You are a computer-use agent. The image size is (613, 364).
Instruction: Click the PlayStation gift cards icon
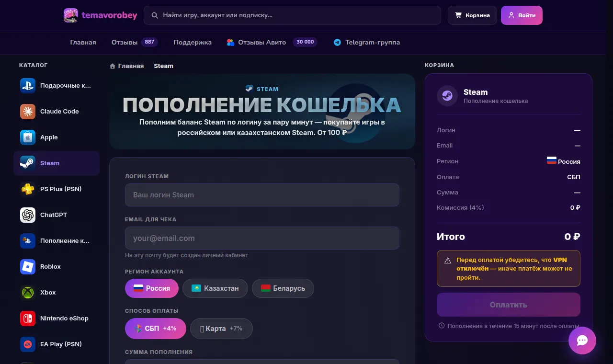tap(28, 85)
